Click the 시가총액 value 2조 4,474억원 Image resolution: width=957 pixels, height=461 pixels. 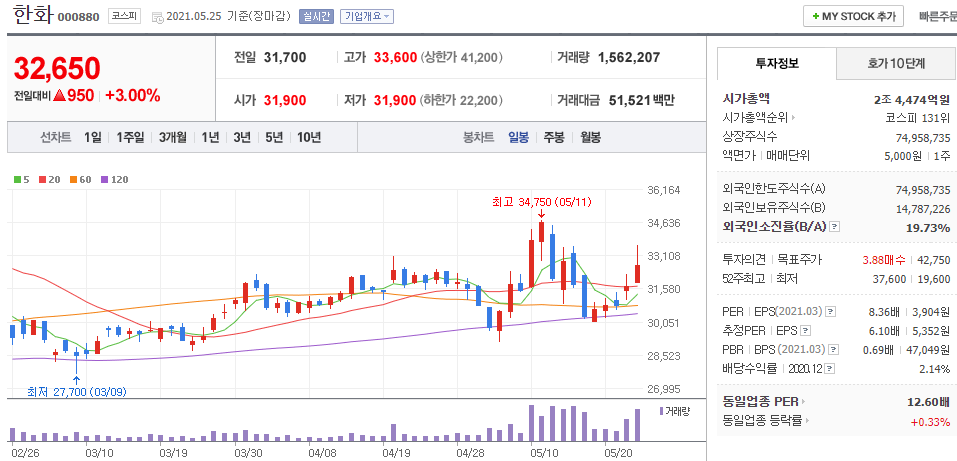pos(912,98)
